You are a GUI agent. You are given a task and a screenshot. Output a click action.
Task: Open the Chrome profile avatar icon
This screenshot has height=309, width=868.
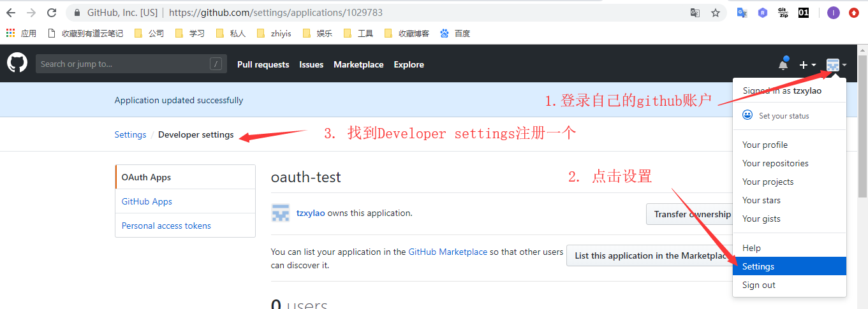834,13
